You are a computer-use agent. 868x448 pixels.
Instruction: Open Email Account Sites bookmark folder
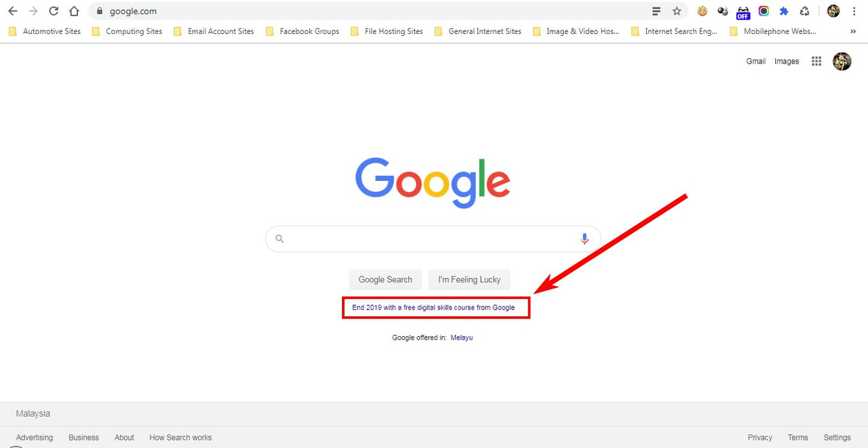[214, 31]
